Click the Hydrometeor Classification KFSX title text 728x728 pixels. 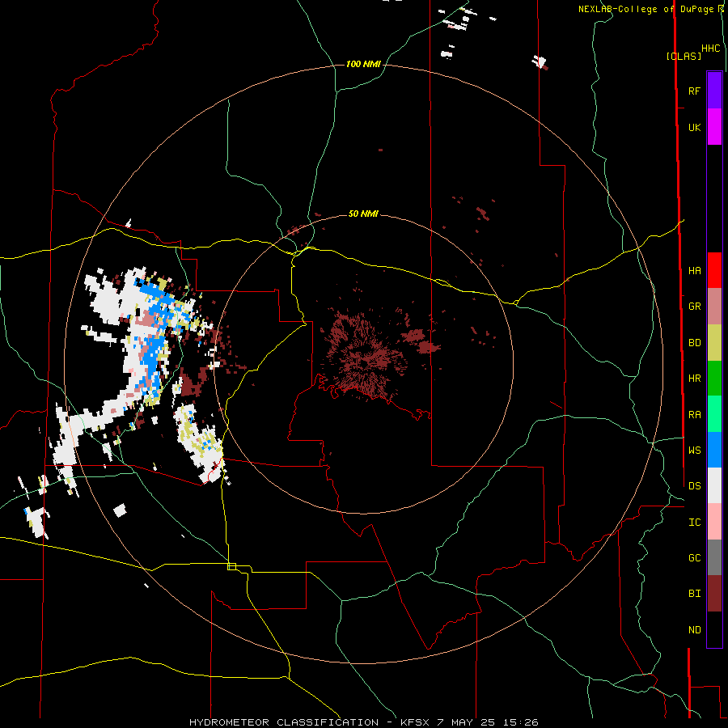click(x=363, y=722)
